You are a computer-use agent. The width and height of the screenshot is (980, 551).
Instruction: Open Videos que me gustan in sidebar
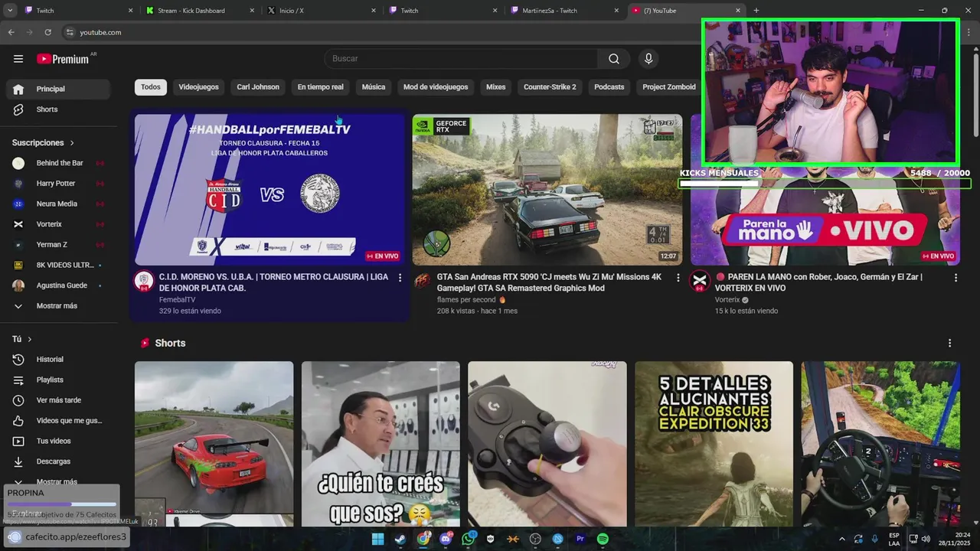coord(58,421)
